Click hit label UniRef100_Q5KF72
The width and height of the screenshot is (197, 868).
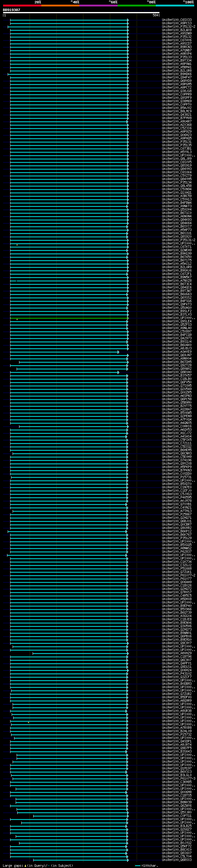(177, 846)
